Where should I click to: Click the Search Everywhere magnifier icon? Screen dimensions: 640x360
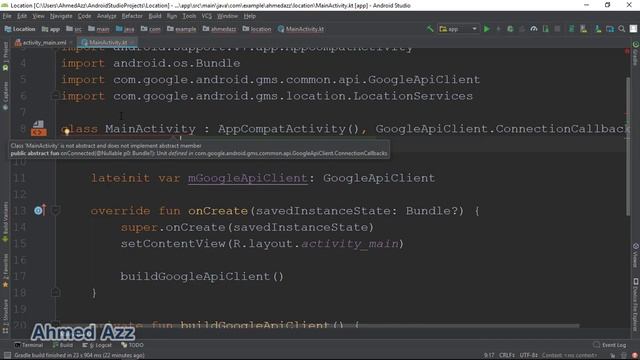[622, 29]
